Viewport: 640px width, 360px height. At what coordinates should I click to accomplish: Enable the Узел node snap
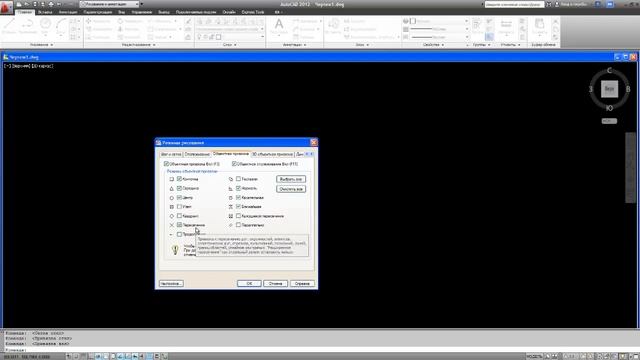[179, 207]
